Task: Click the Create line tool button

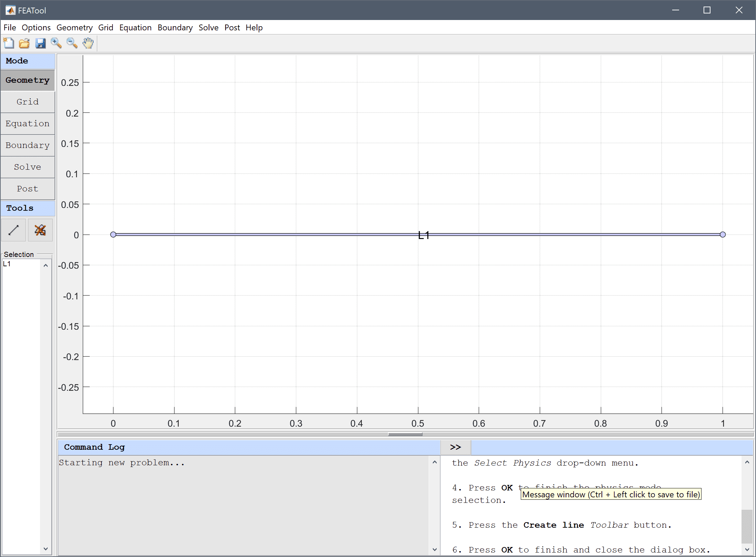Action: (13, 230)
